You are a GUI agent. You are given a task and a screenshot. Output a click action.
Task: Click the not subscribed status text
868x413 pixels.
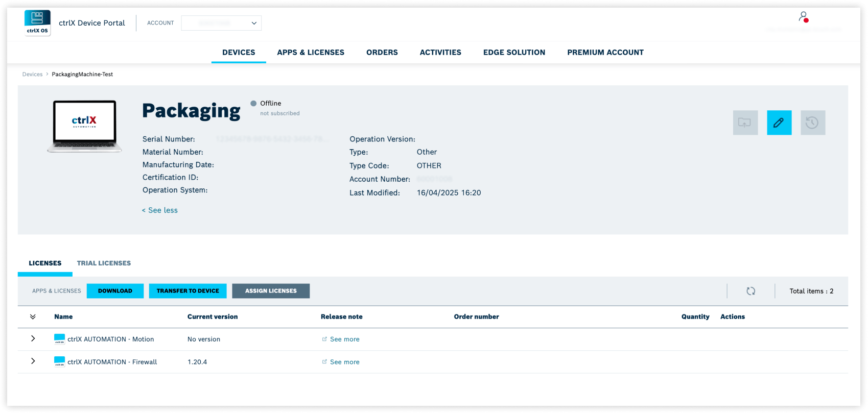tap(280, 113)
